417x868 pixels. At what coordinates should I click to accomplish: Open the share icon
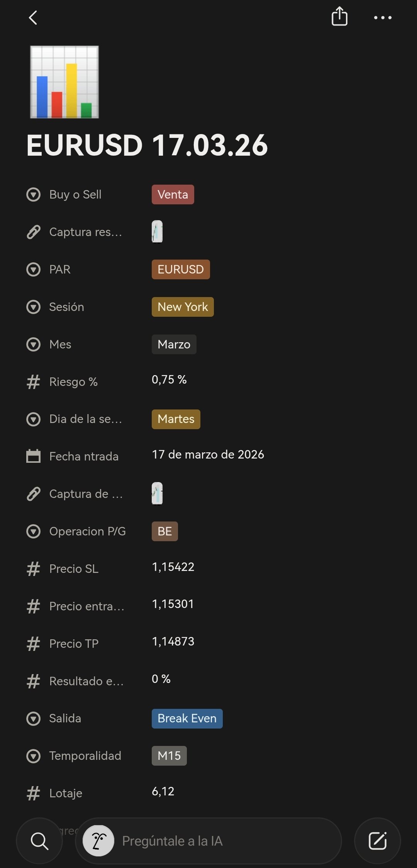pyautogui.click(x=339, y=17)
